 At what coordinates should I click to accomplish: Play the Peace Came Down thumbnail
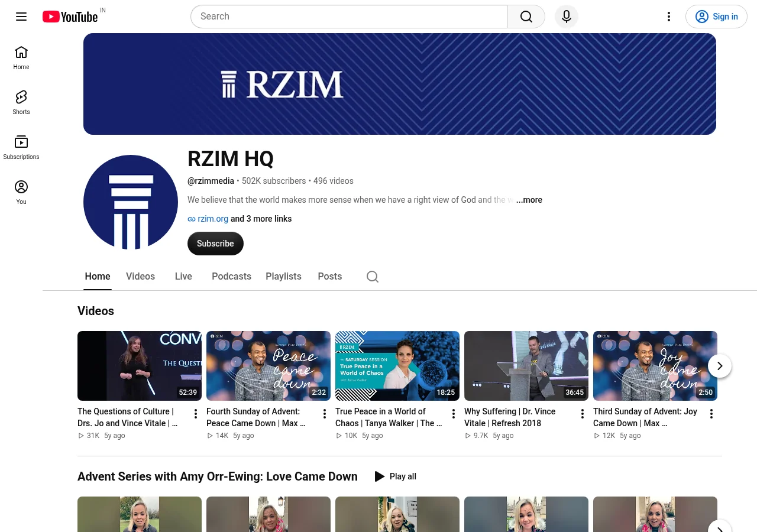pyautogui.click(x=268, y=366)
